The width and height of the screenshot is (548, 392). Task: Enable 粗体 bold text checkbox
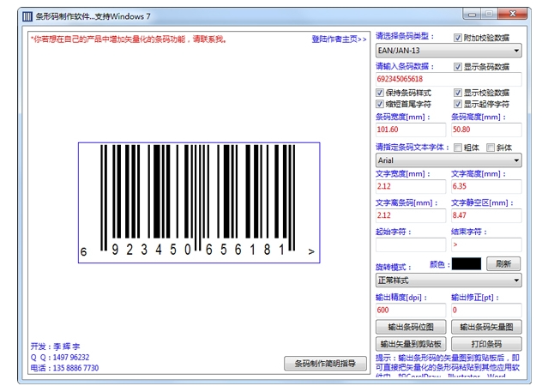(457, 148)
